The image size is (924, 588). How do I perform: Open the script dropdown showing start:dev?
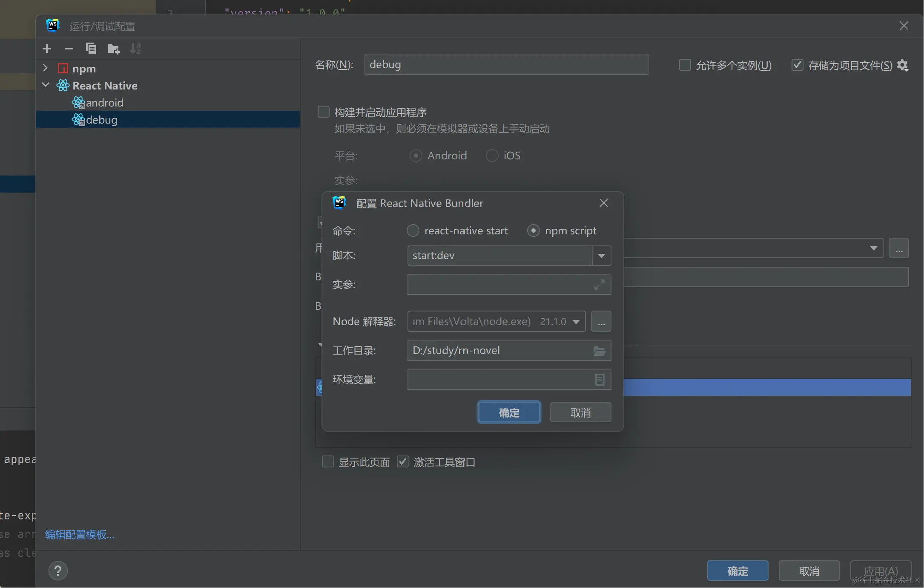tap(601, 256)
